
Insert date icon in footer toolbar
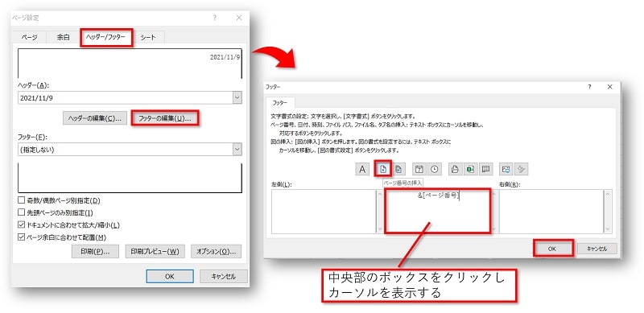pos(419,169)
